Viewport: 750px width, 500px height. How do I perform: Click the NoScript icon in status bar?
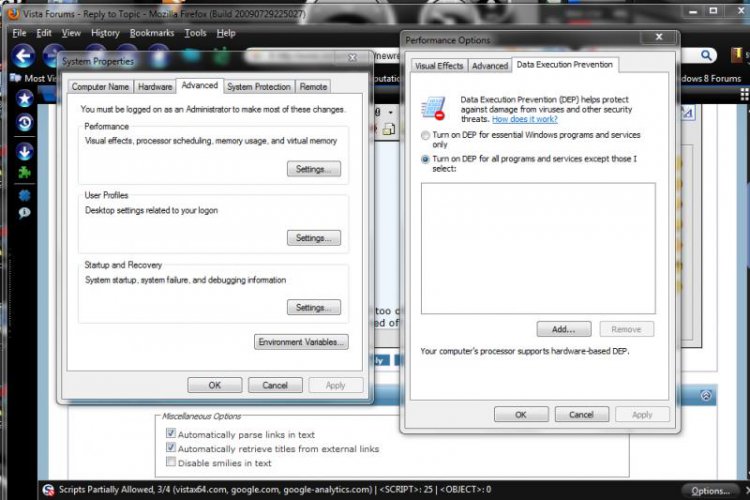point(48,490)
